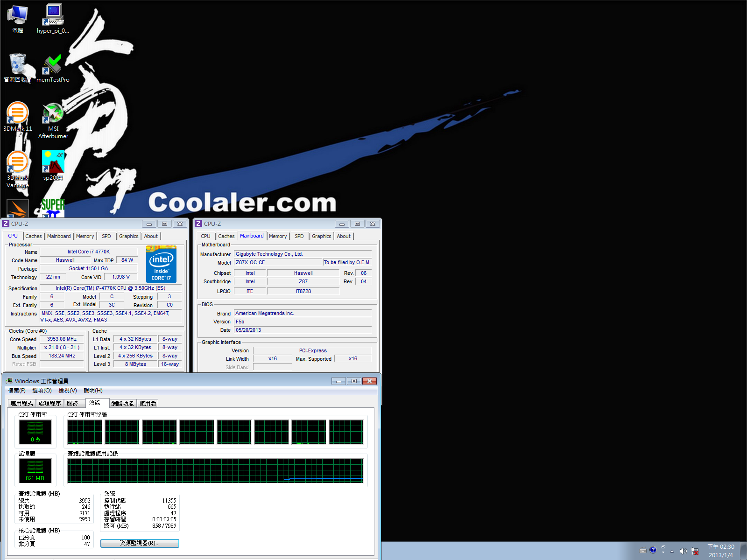Viewport: 747px width, 560px height.
Task: Click the 資源監視器(R)... button
Action: (140, 543)
